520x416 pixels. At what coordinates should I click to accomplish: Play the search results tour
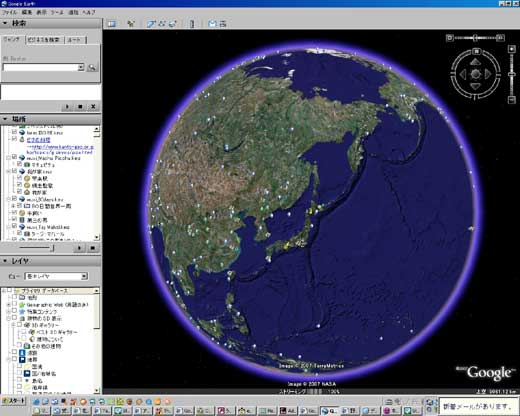pyautogui.click(x=67, y=107)
